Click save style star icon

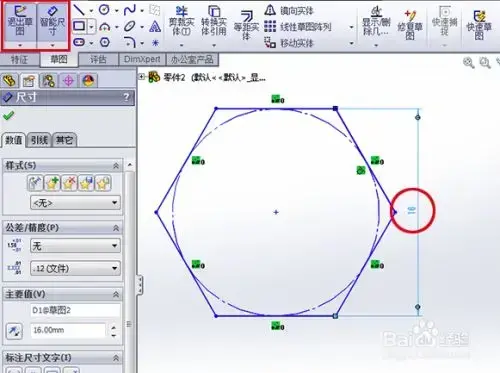[x=86, y=183]
